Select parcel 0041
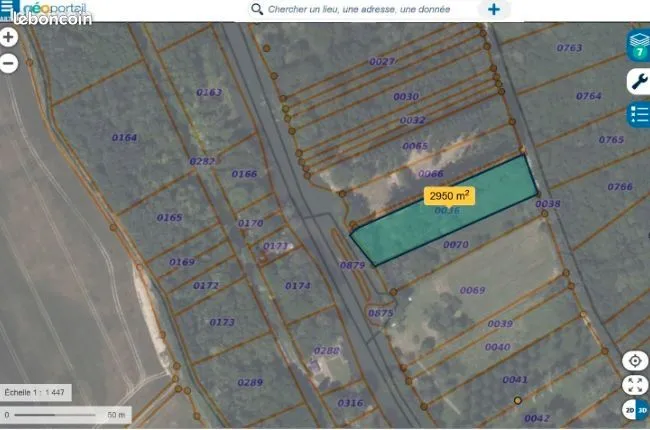This screenshot has width=650, height=430. (x=515, y=379)
